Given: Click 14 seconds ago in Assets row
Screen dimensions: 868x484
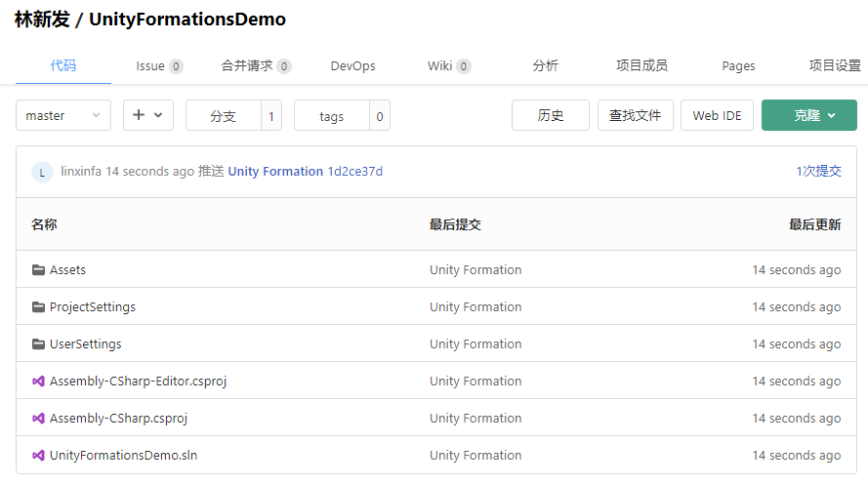Looking at the screenshot, I should [797, 270].
